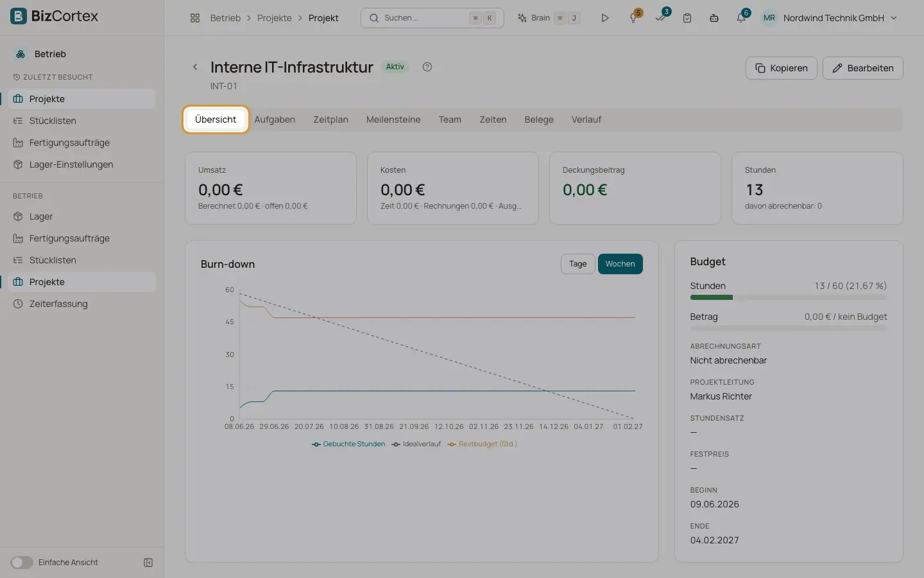The width and height of the screenshot is (924, 578).
Task: Go to Betrieb in the breadcrumb
Action: tap(225, 18)
